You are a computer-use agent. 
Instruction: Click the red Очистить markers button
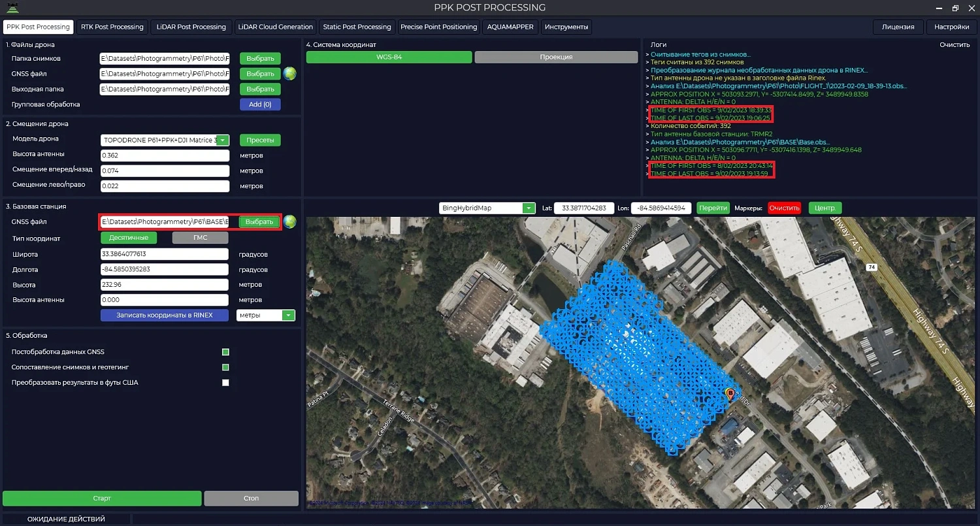(x=784, y=208)
